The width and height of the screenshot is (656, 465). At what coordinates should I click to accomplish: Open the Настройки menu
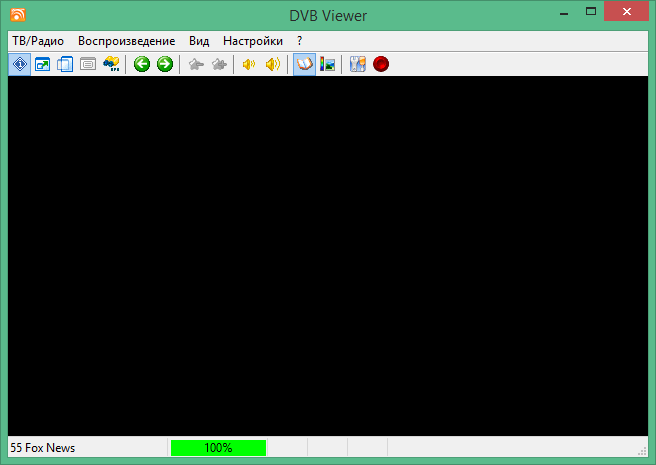253,41
